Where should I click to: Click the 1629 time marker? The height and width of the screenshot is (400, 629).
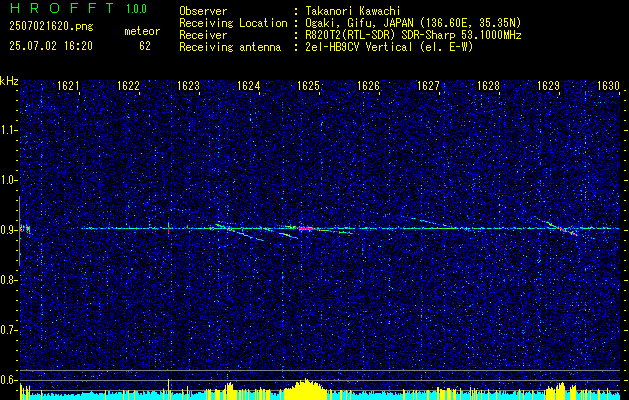click(548, 85)
